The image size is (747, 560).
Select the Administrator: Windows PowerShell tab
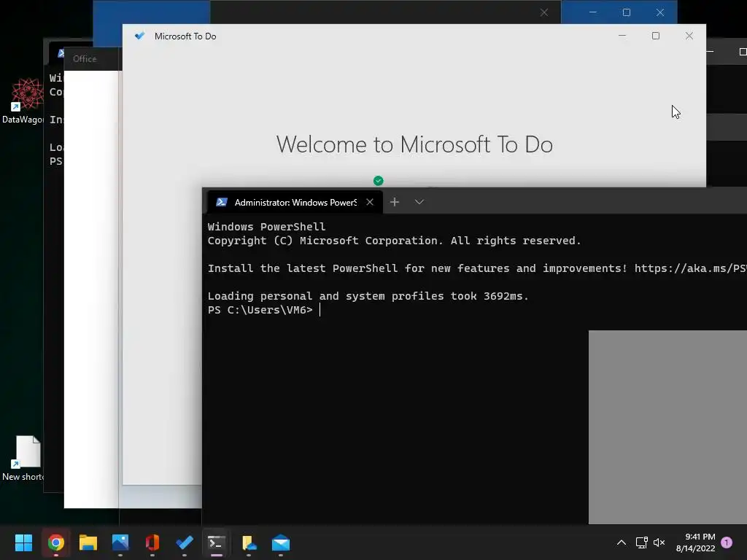coord(295,202)
